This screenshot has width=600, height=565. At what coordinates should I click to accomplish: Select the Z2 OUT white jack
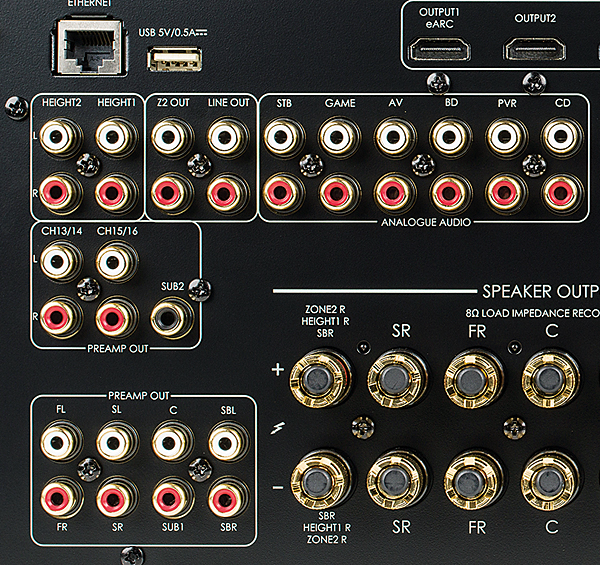click(172, 137)
